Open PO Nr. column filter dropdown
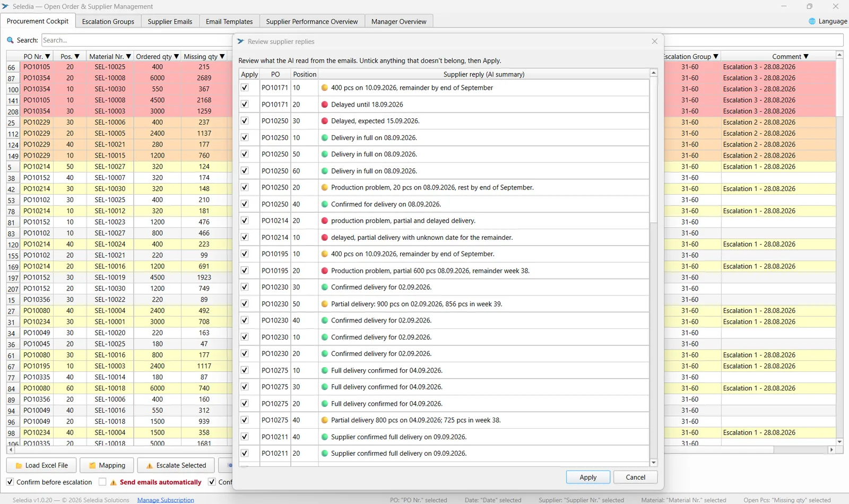The height and width of the screenshot is (504, 849). pyautogui.click(x=48, y=56)
